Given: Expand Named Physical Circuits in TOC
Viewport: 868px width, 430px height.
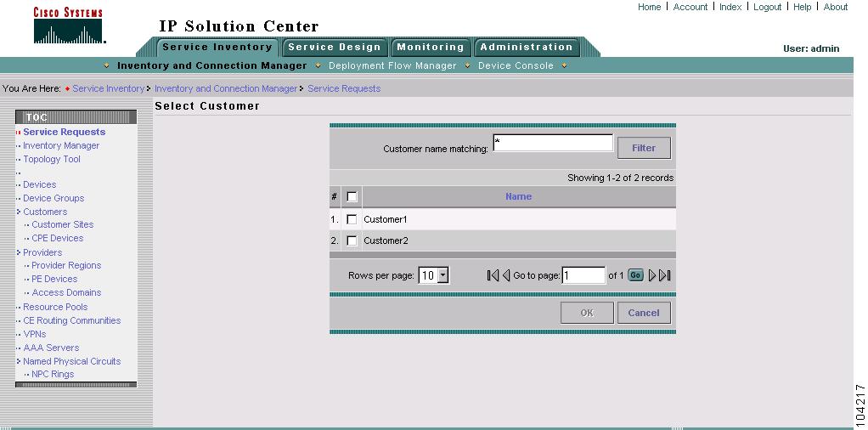Looking at the screenshot, I should pos(19,361).
